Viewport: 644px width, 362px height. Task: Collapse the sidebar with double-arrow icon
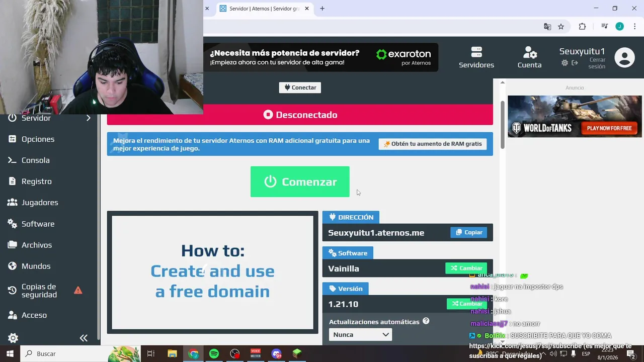tap(84, 338)
